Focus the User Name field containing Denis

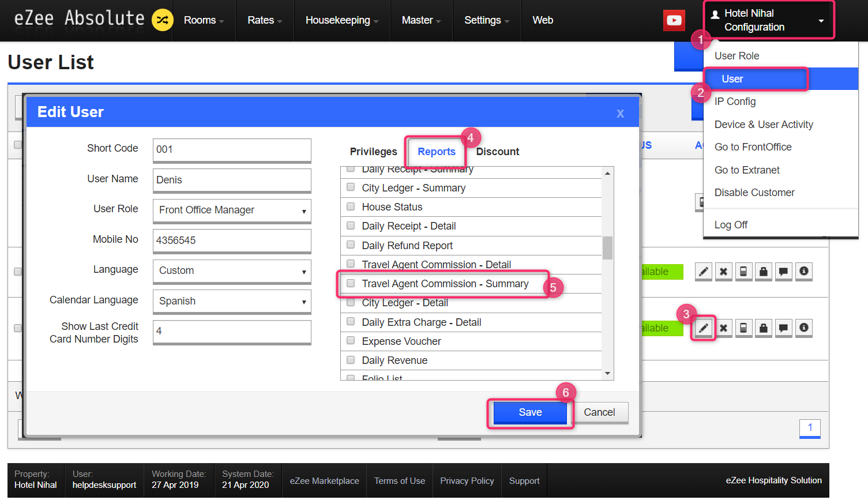[232, 181]
